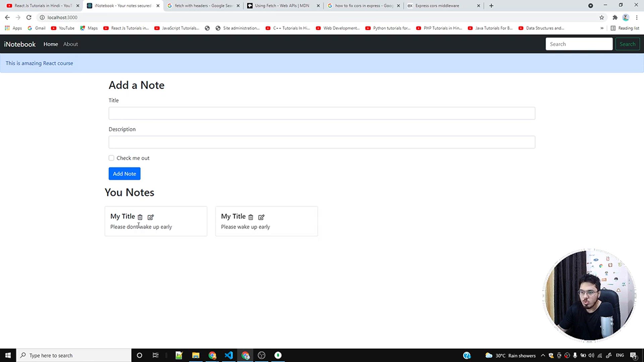Open 'Site administration...' bookmark

[x=238, y=28]
